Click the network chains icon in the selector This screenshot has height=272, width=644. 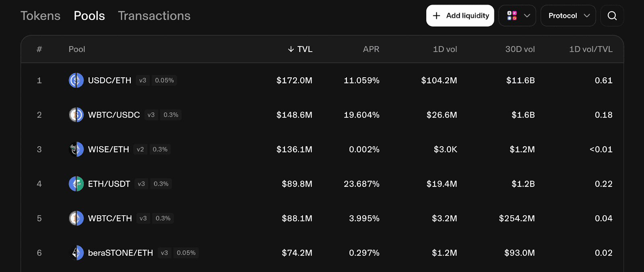tap(513, 16)
